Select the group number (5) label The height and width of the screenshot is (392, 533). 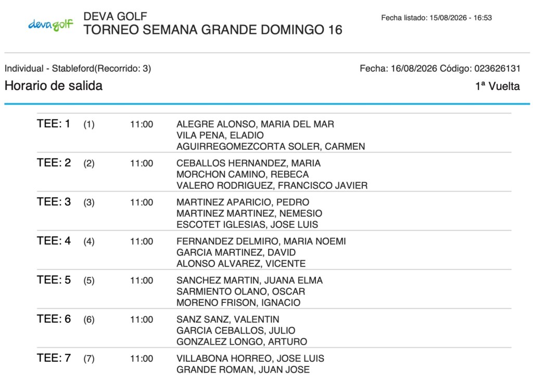[x=89, y=281]
